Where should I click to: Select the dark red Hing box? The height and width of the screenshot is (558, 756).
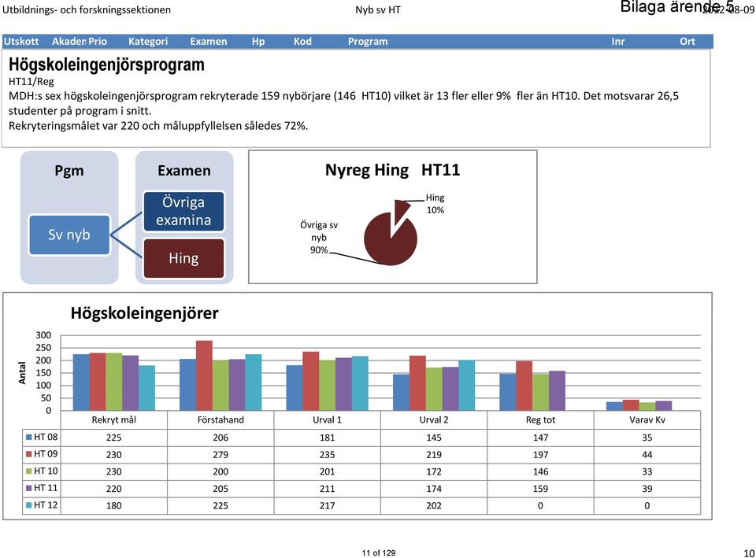coord(183,258)
